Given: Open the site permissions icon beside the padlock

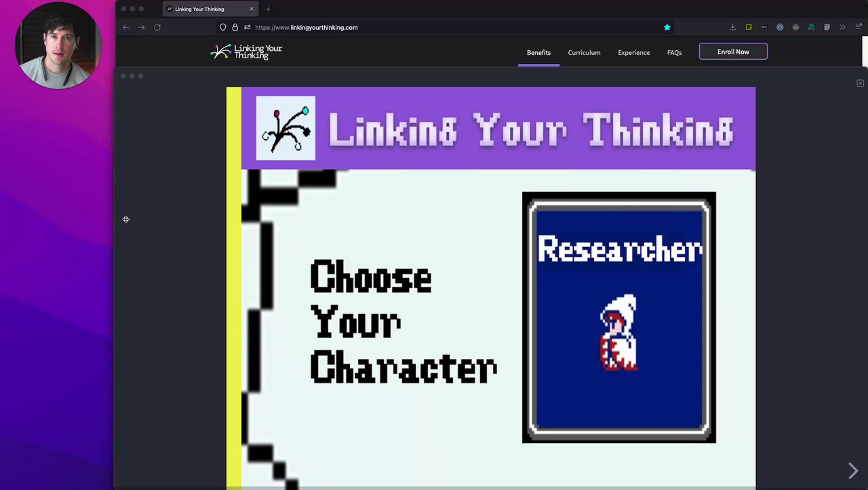Looking at the screenshot, I should 247,27.
